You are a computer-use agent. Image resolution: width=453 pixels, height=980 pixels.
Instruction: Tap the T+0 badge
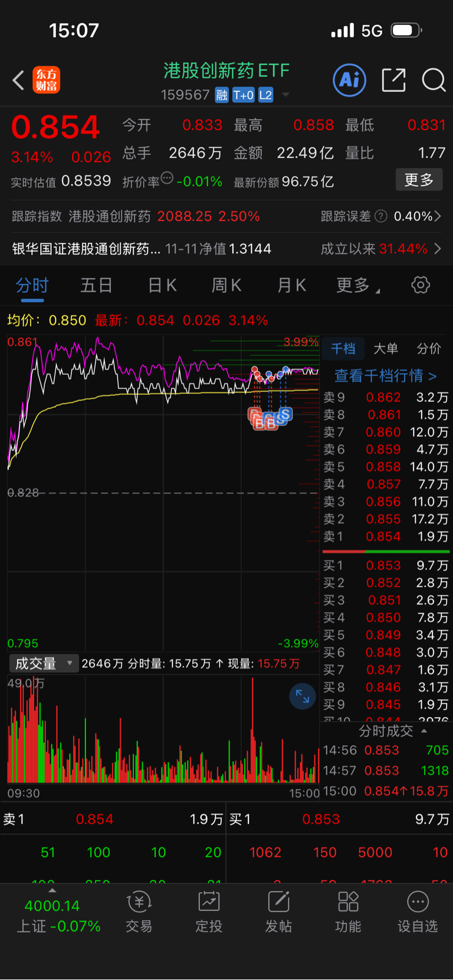pyautogui.click(x=244, y=95)
